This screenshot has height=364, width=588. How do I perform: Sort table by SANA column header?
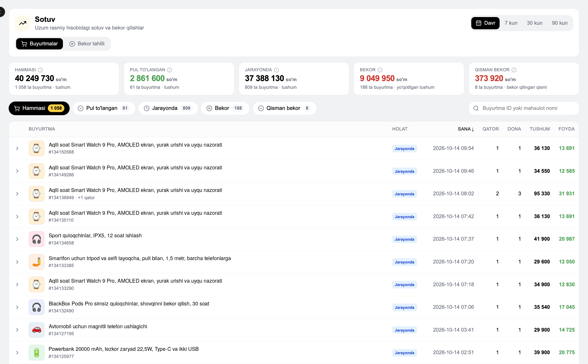click(x=465, y=129)
